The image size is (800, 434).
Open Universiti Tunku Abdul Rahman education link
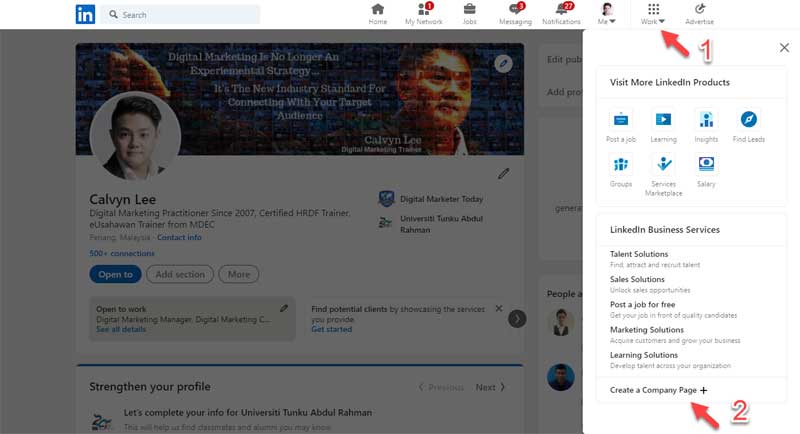point(431,224)
